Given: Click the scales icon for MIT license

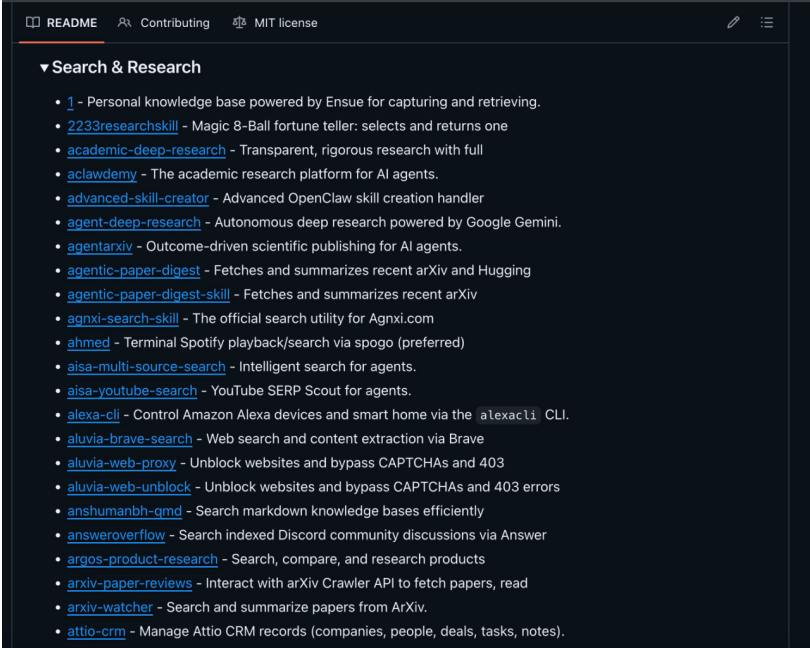Looking at the screenshot, I should coord(239,22).
